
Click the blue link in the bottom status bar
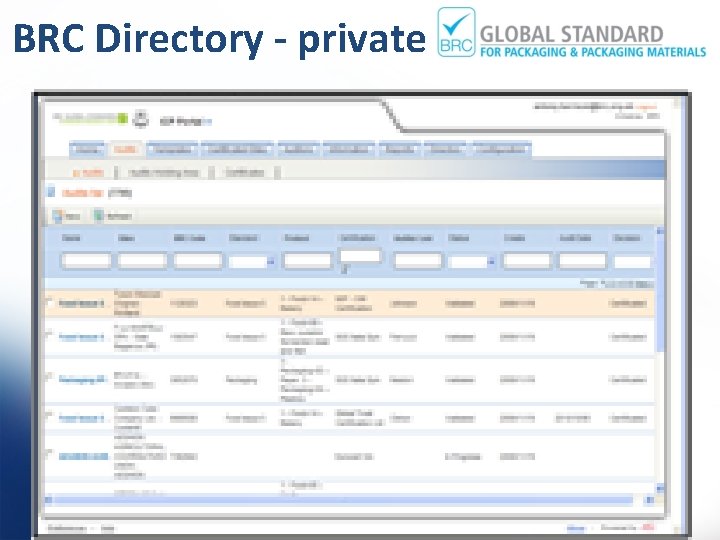coord(575,528)
